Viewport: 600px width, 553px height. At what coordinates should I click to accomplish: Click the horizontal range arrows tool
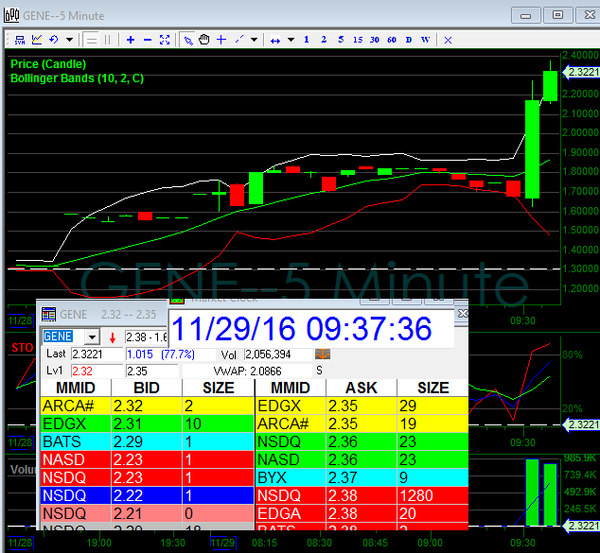pyautogui.click(x=275, y=40)
